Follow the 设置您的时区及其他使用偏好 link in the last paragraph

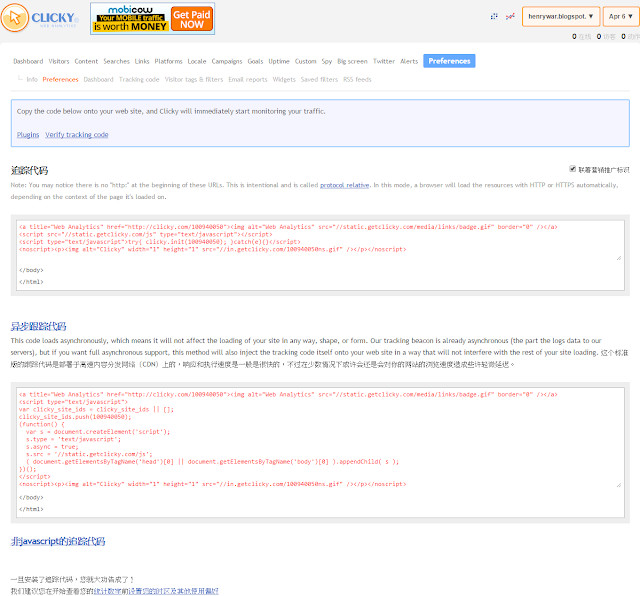(x=173, y=591)
